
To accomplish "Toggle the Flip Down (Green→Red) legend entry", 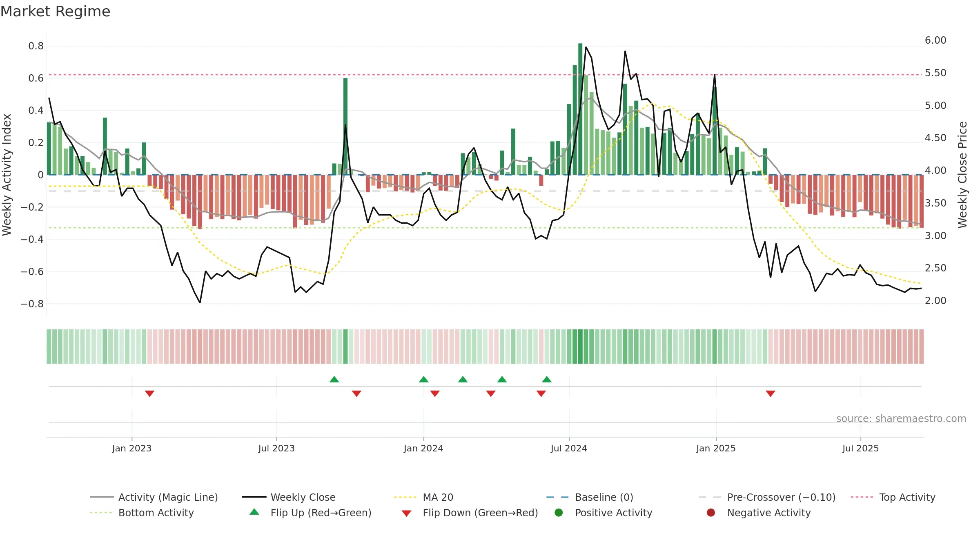I will pos(470,513).
